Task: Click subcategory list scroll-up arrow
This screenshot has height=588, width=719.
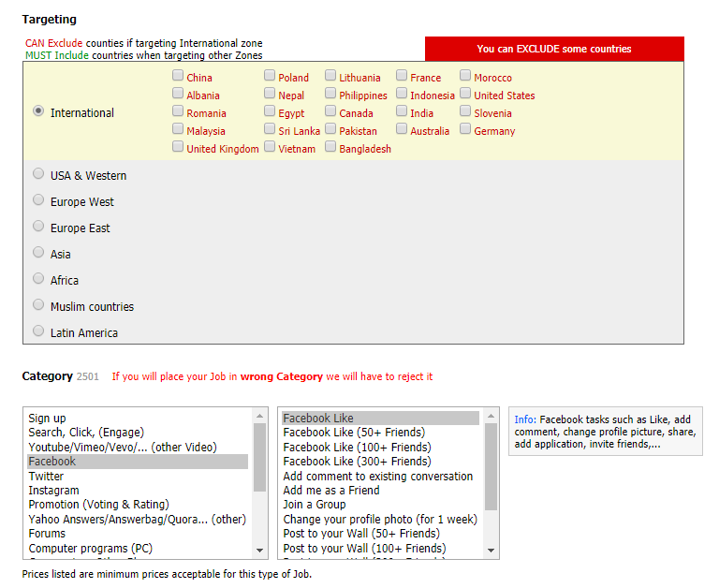Action: [x=492, y=416]
